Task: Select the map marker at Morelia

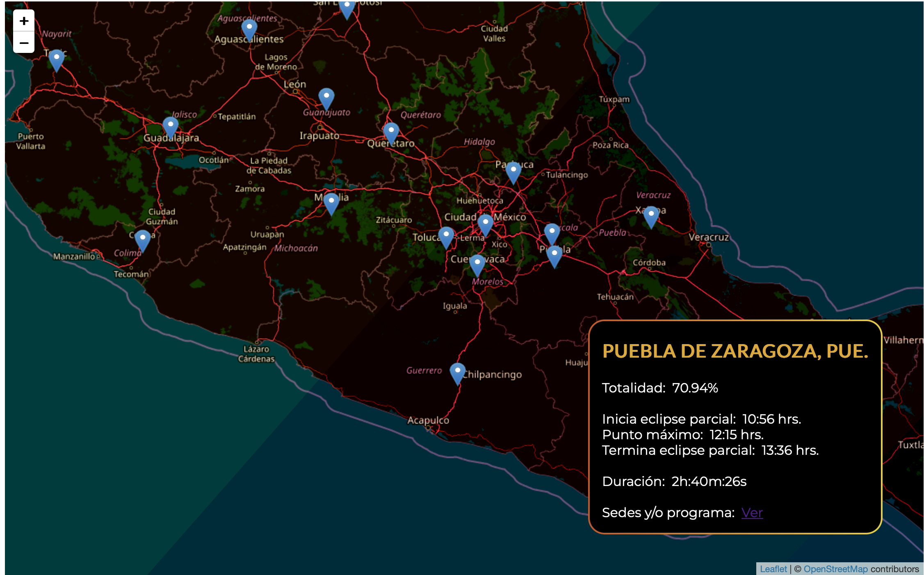Action: coord(331,204)
